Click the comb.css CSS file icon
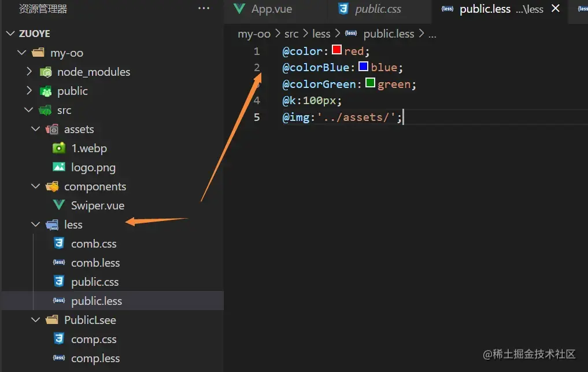 [x=59, y=243]
